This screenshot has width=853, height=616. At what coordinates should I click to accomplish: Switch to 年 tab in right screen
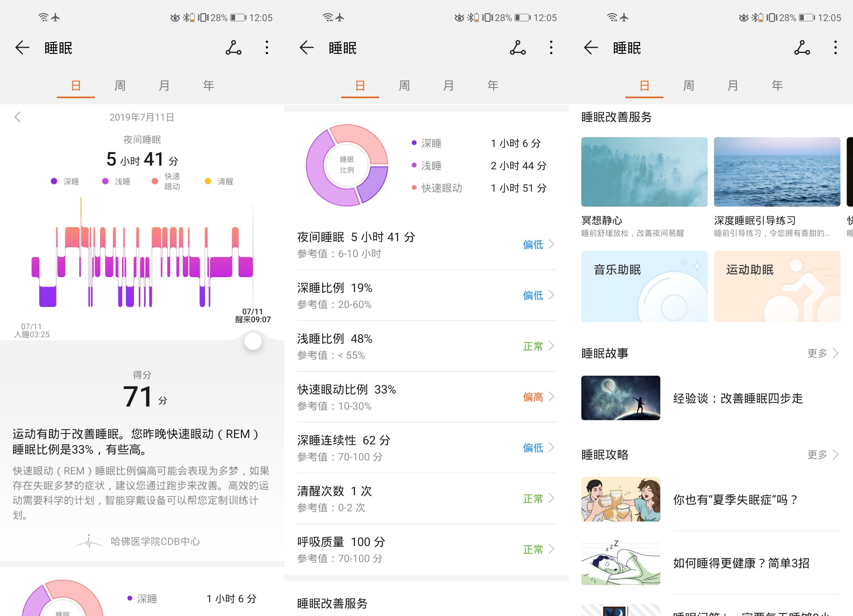click(x=777, y=86)
